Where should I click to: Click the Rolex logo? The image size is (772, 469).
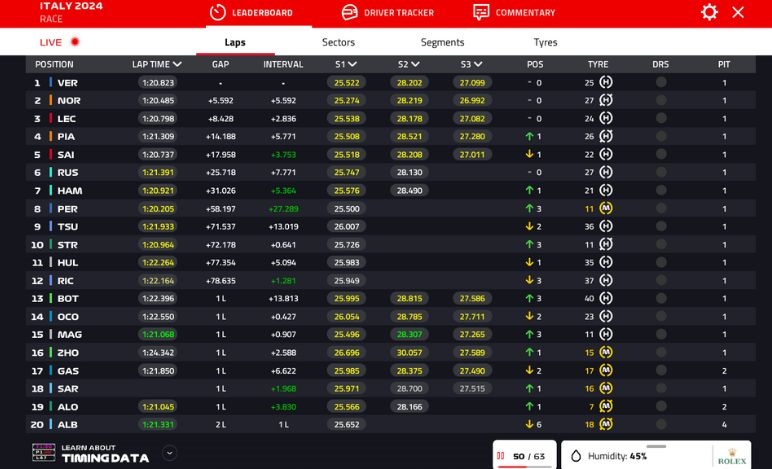tap(732, 456)
